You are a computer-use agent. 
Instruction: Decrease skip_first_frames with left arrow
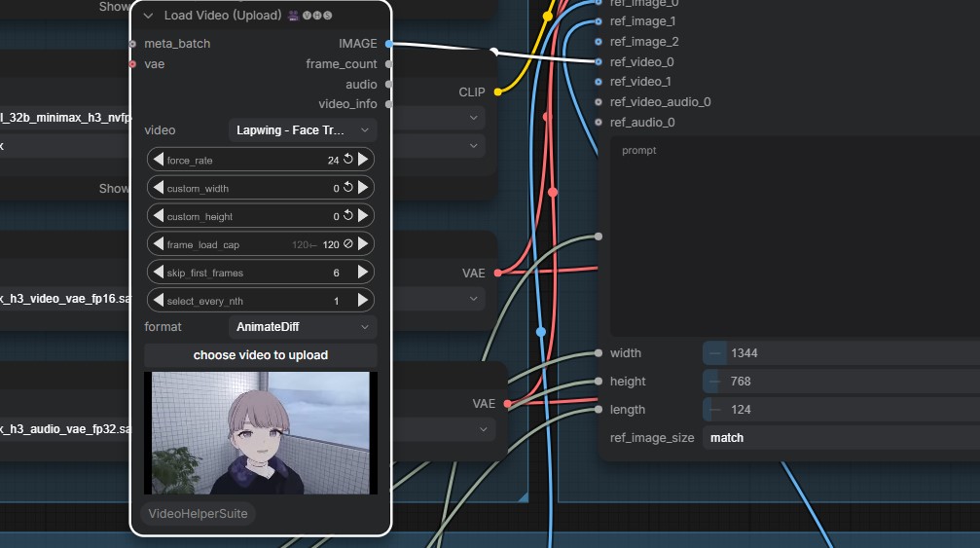coord(158,272)
